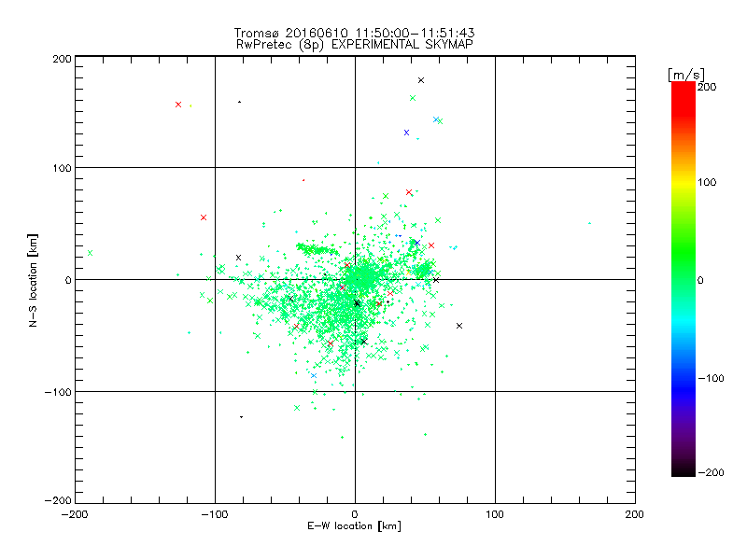The height and width of the screenshot is (560, 747).
Task: Click the isolated black X marker near 75 km east, -40 km north
Action: (459, 326)
